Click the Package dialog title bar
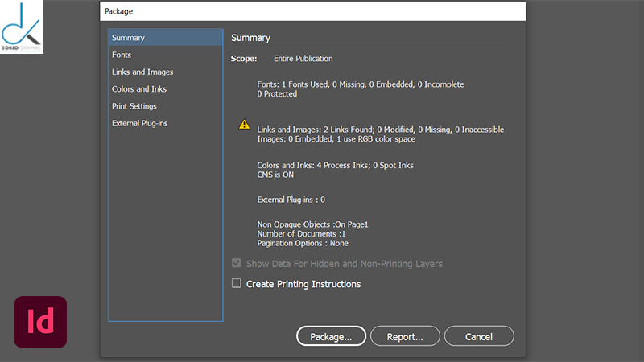Image resolution: width=644 pixels, height=362 pixels. [x=312, y=11]
